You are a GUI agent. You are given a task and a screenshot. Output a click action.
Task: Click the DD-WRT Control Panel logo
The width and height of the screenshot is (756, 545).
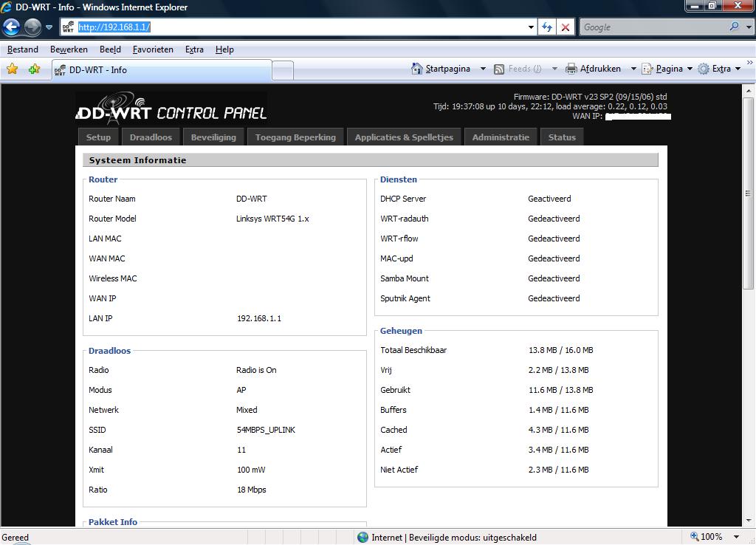coord(171,109)
